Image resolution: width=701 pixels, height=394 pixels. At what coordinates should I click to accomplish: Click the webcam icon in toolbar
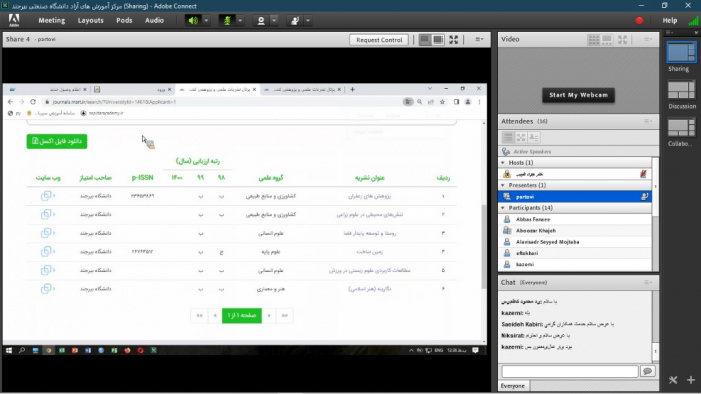(261, 21)
